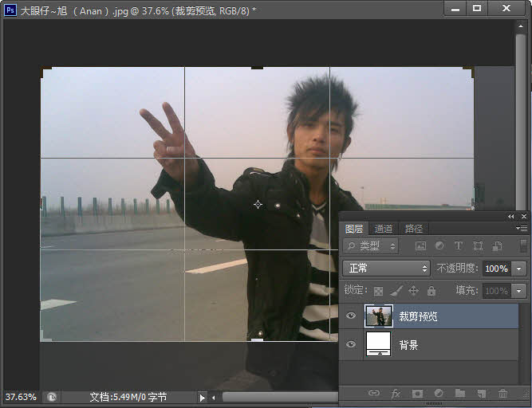Click the link layers chain icon
Viewport: 532px width, 408px height.
pyautogui.click(x=373, y=394)
